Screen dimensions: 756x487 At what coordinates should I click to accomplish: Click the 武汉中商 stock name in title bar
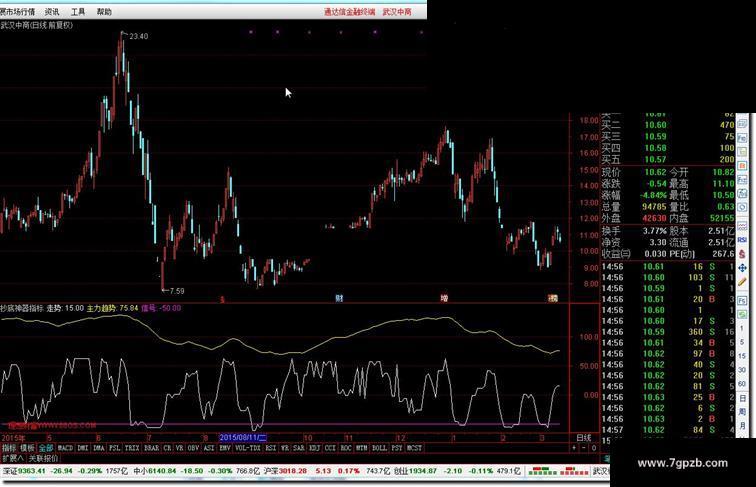[397, 12]
